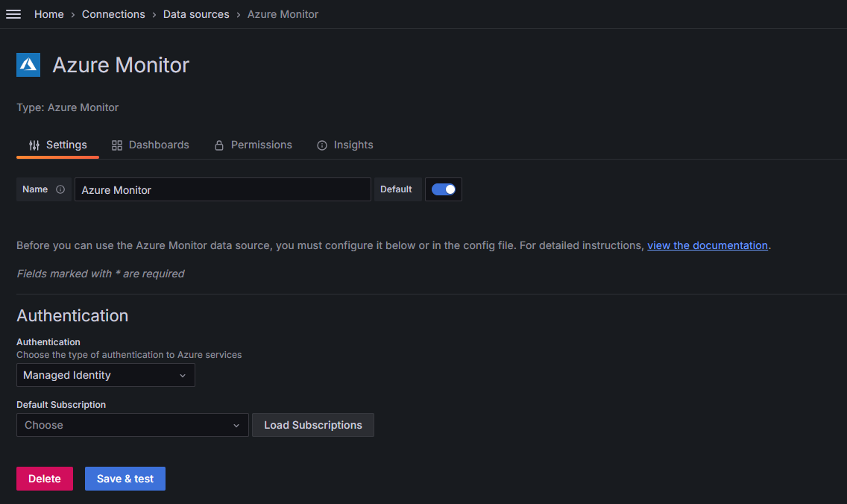Open the Insights tab
The width and height of the screenshot is (847, 504).
tap(345, 145)
